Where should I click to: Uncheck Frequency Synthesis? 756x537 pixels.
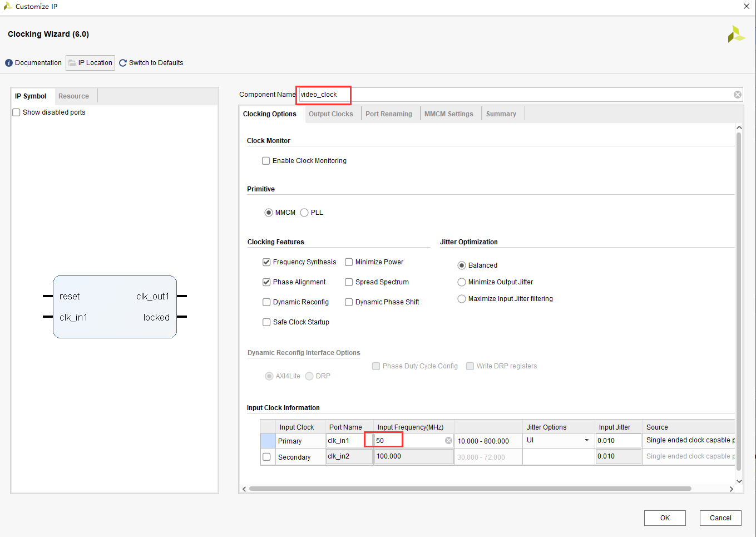[266, 262]
